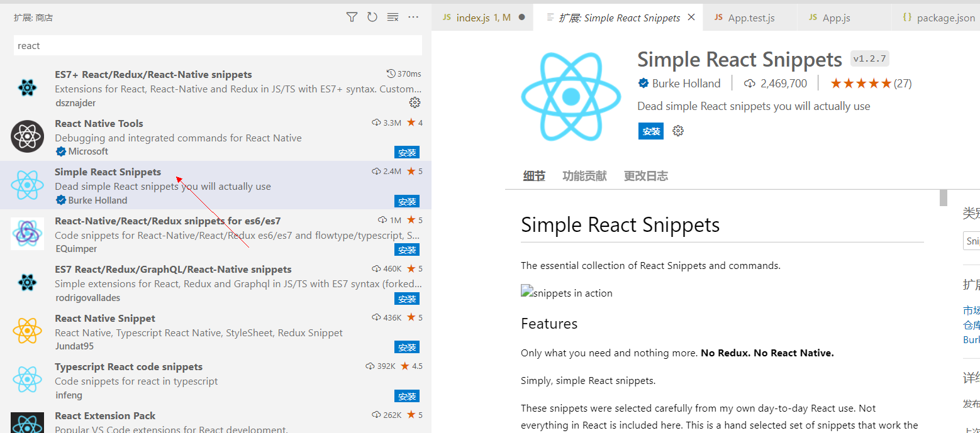Viewport: 980px width, 433px height.
Task: Click the Microsoft verified publisher badge
Action: [x=61, y=151]
